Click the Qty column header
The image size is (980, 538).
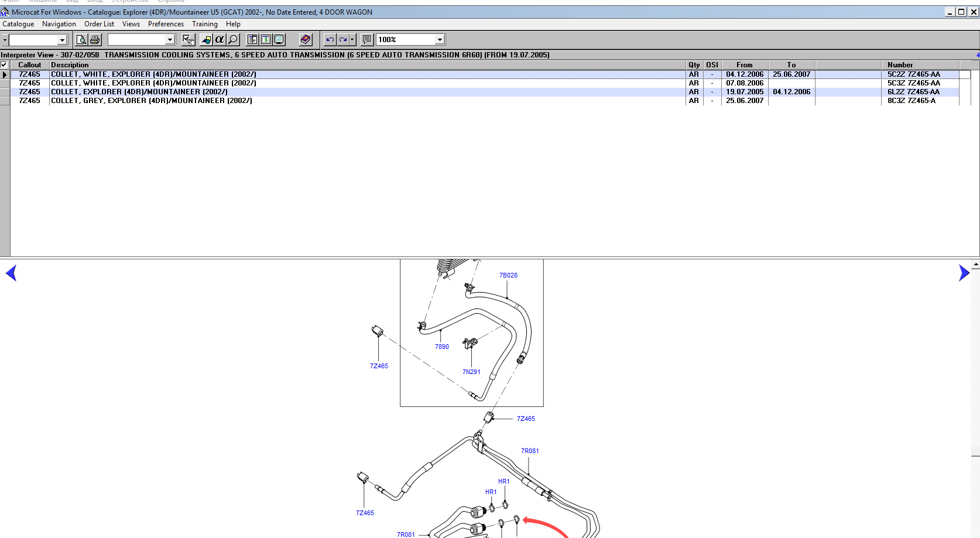694,65
